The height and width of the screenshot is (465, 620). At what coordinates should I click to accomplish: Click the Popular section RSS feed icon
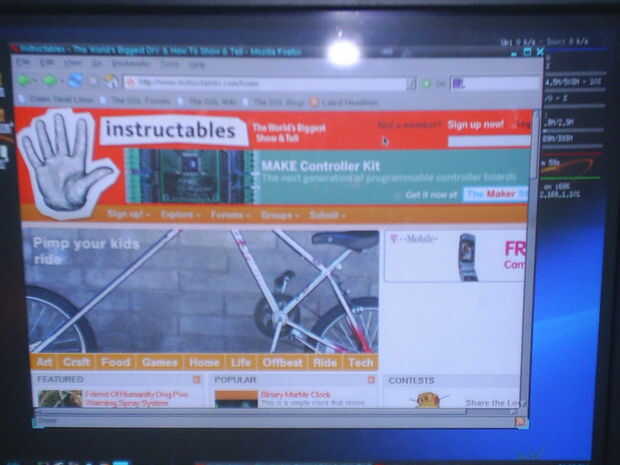click(371, 380)
